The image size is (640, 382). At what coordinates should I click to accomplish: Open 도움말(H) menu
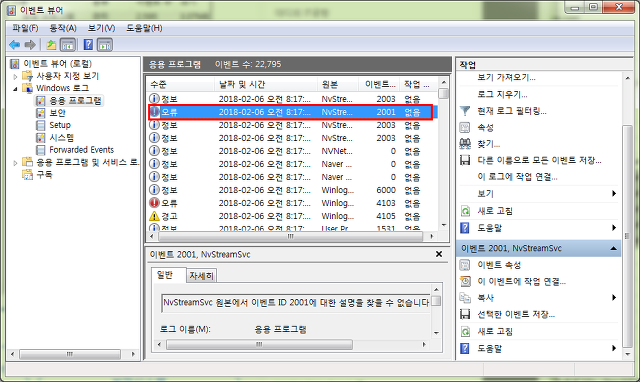tap(144, 28)
